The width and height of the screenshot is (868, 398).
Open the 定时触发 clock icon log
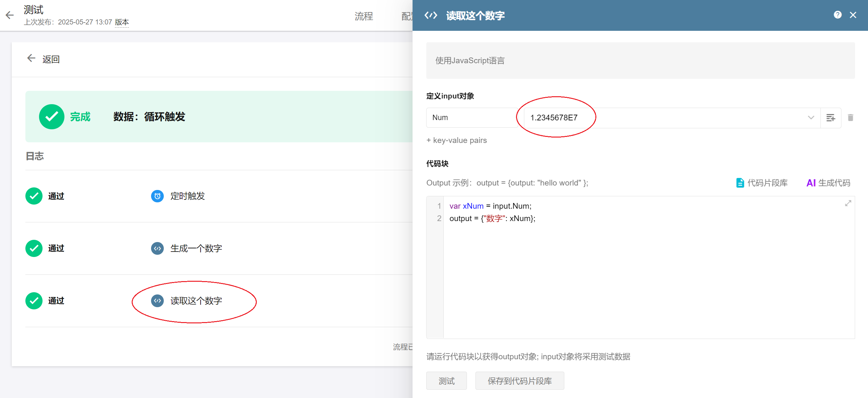[157, 196]
